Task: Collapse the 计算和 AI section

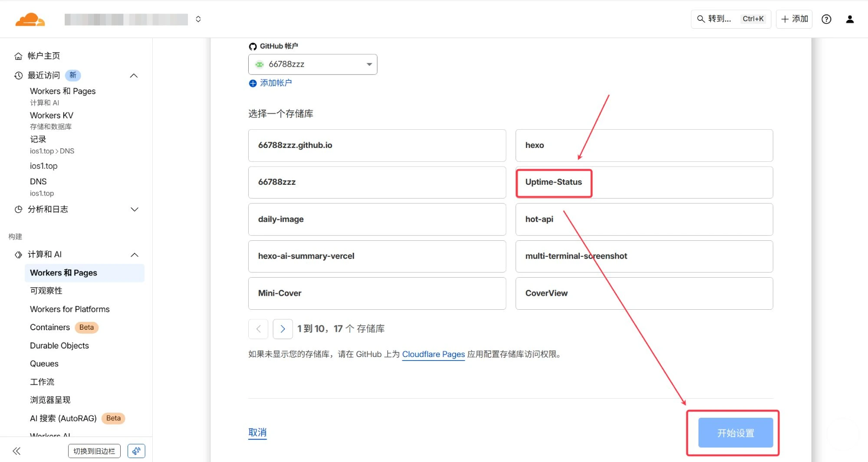Action: point(134,255)
